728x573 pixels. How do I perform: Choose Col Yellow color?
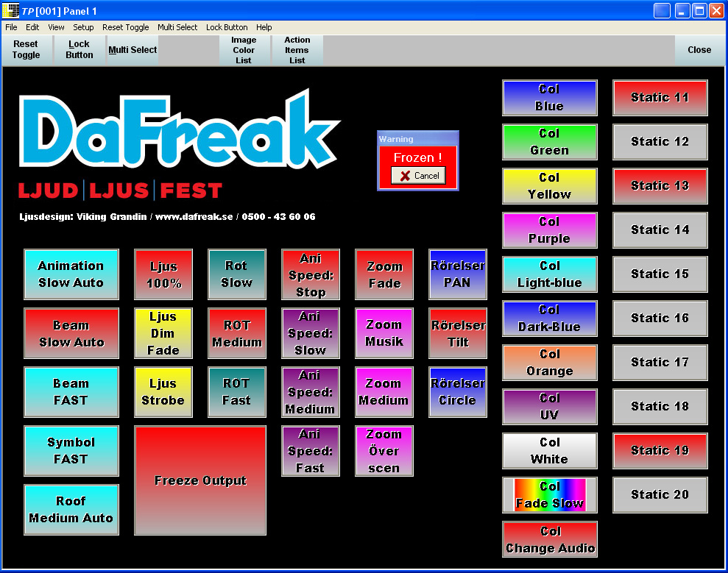coord(550,186)
